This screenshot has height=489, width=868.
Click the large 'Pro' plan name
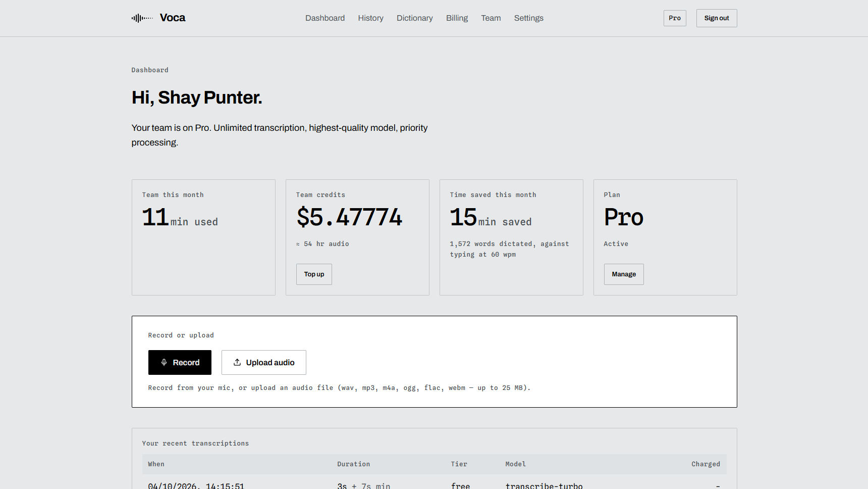[624, 217]
